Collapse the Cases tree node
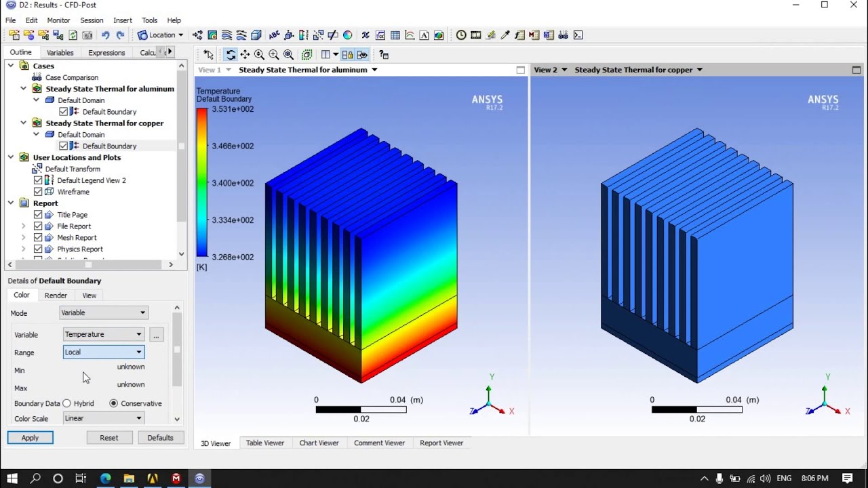 (x=11, y=66)
